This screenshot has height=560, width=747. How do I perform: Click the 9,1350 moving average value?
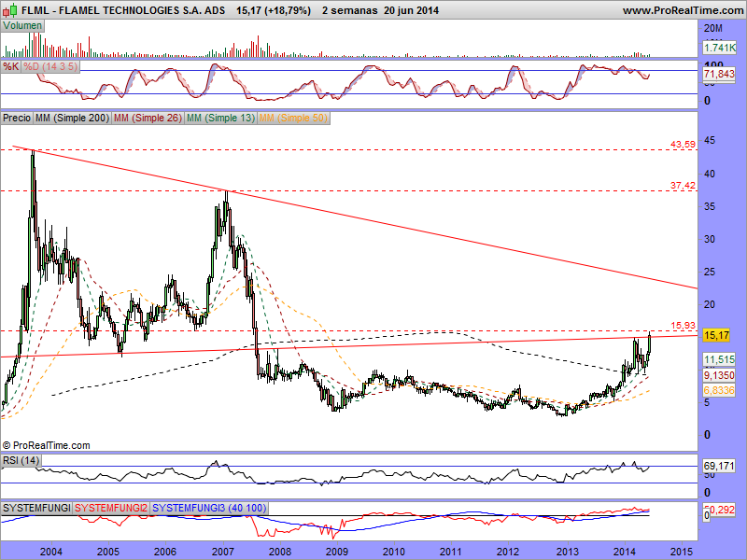pos(719,375)
